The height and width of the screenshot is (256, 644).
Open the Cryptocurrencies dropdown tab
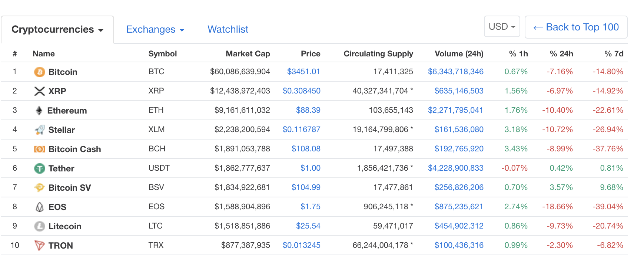point(57,30)
